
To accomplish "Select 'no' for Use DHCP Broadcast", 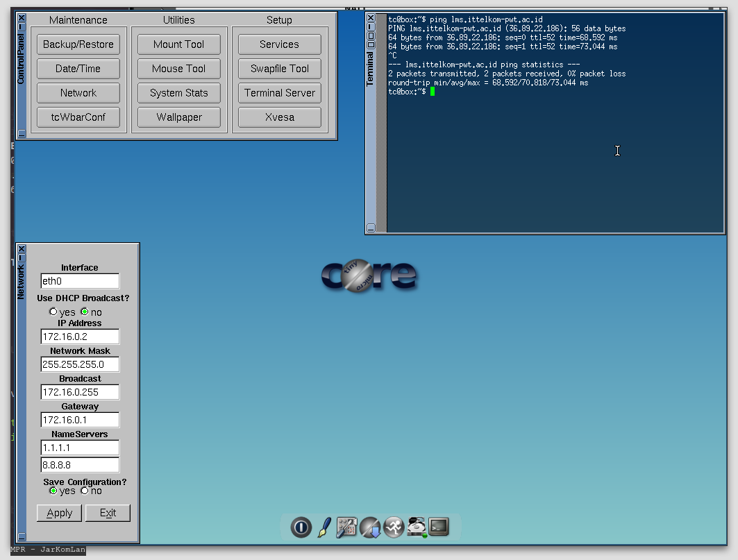I will [83, 312].
